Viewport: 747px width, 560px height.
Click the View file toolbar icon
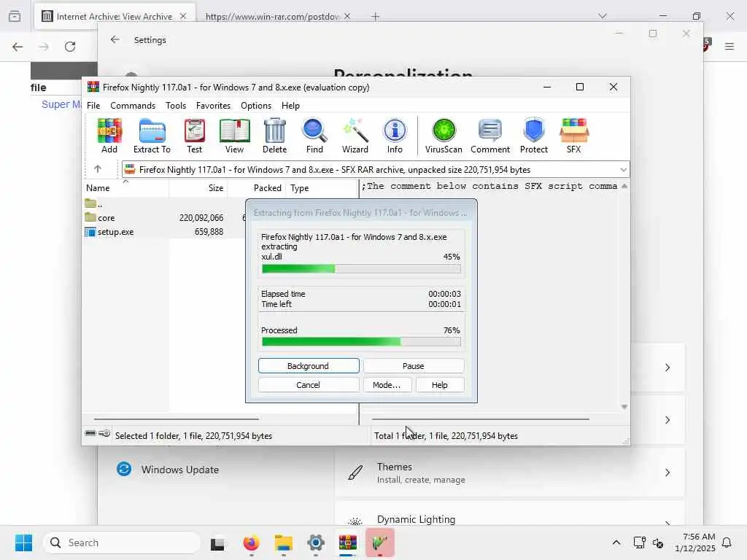click(x=234, y=136)
